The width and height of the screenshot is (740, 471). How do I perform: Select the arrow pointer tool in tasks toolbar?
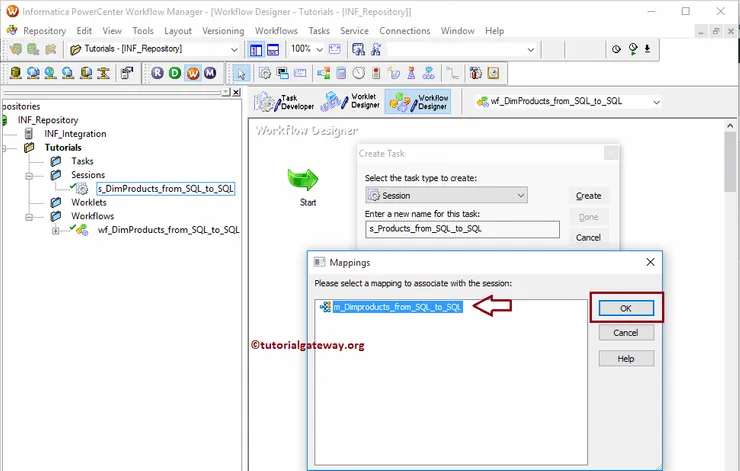[x=241, y=73]
